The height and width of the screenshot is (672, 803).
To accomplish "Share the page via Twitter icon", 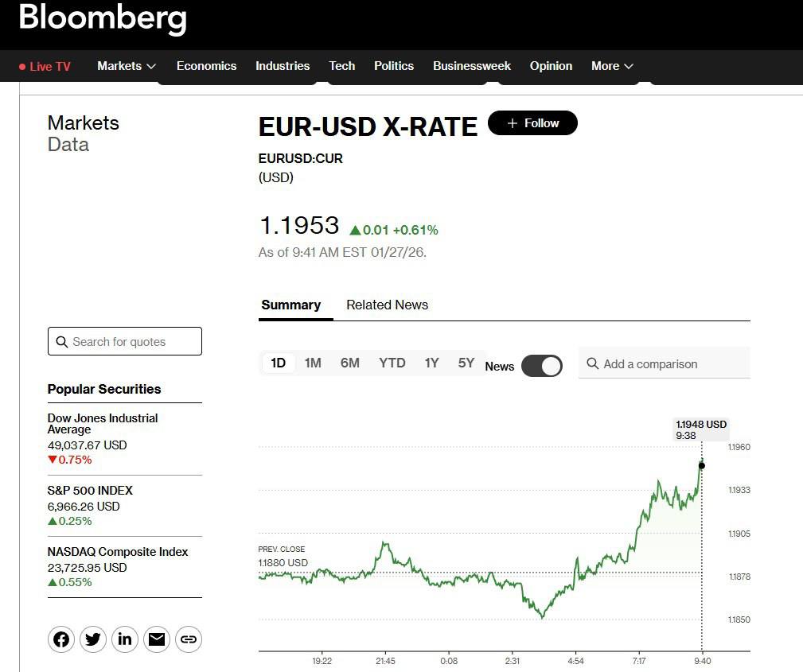I will coord(93,639).
